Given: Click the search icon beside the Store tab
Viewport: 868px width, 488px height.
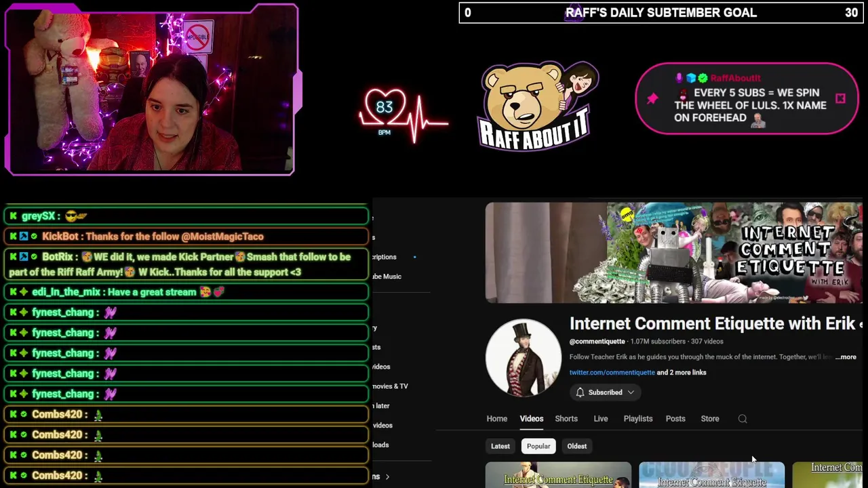Looking at the screenshot, I should (x=743, y=419).
